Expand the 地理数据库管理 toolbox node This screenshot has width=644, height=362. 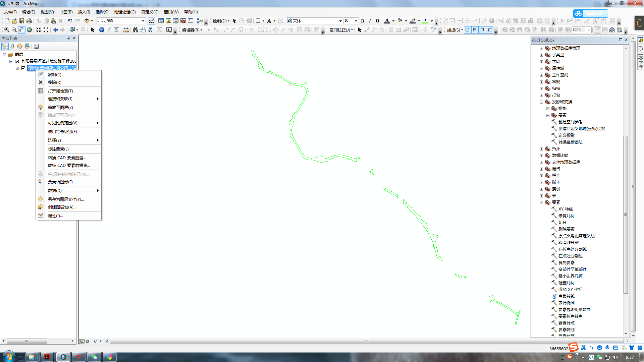541,48
